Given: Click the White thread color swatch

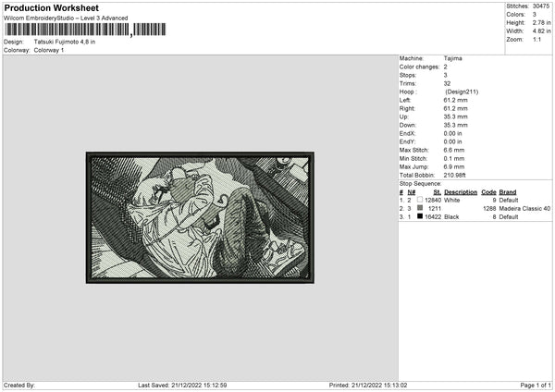Looking at the screenshot, I should [420, 200].
